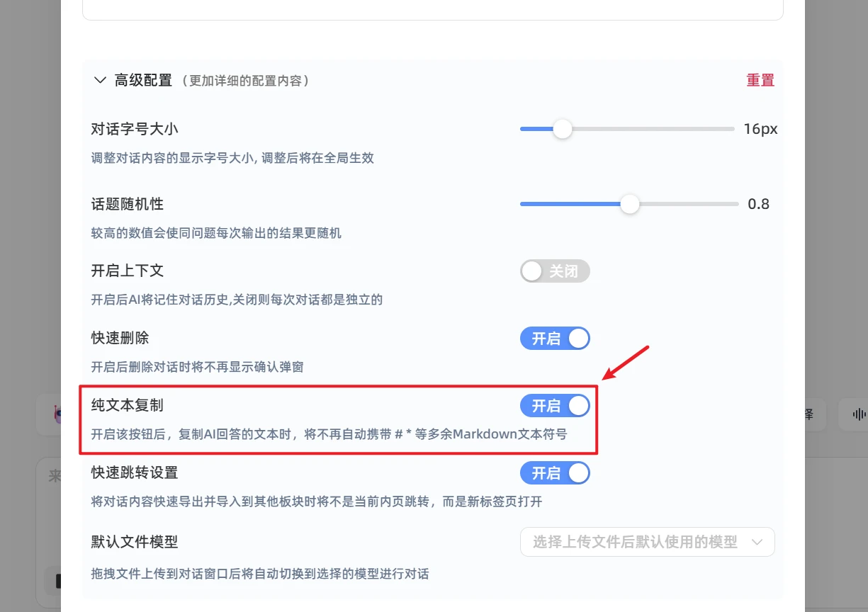The height and width of the screenshot is (612, 868).
Task: Focus the chat input box behind the dialog
Action: pos(48,531)
